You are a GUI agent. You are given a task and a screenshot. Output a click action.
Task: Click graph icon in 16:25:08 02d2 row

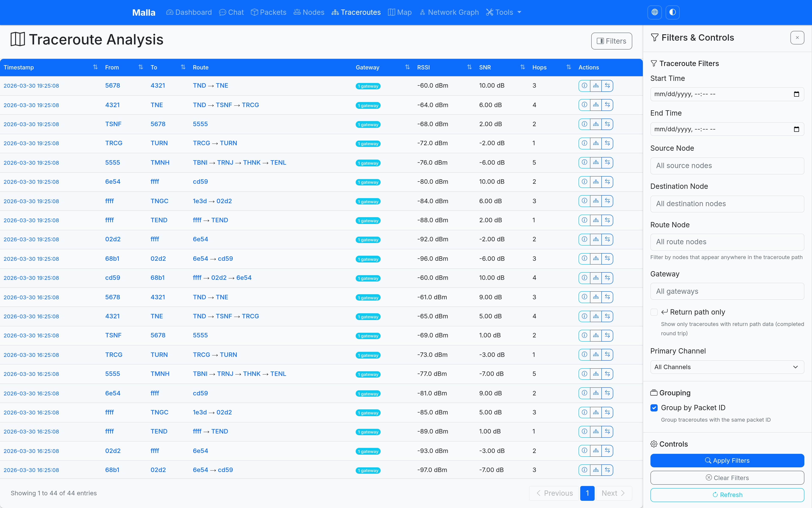[596, 451]
